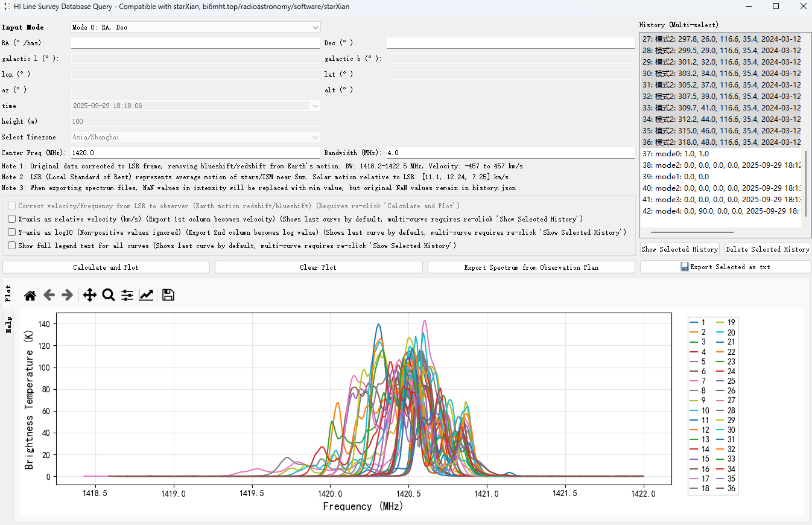Open the Edit axis curve parameters icon
Screen dimensions: 812x525
coord(146,295)
